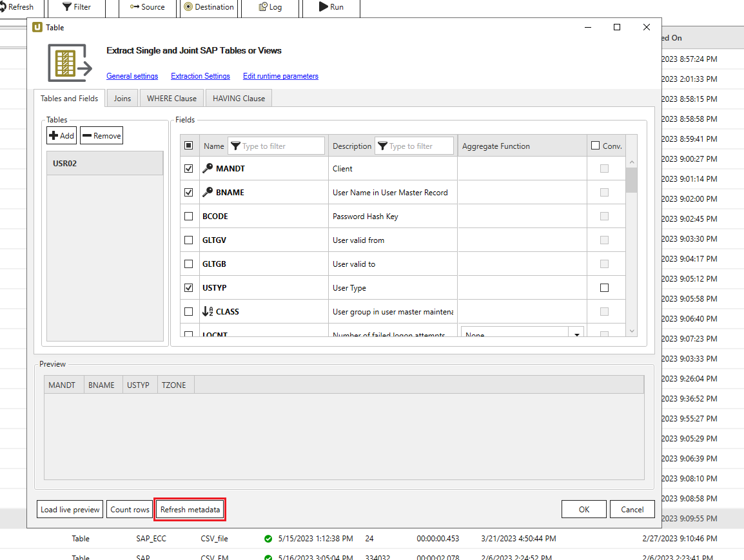Collapse the Table dialog with restore button
Screen dimensions: 744x560
(x=616, y=27)
